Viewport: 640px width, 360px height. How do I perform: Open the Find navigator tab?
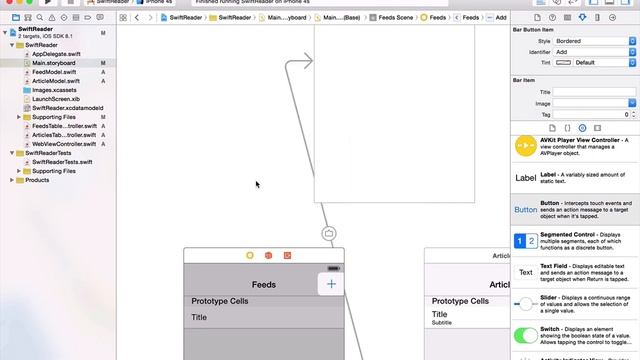point(40,18)
